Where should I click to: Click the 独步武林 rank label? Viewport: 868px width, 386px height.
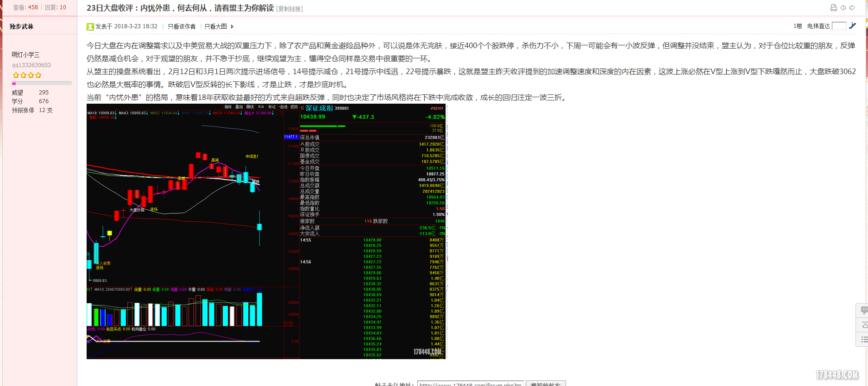(21, 26)
